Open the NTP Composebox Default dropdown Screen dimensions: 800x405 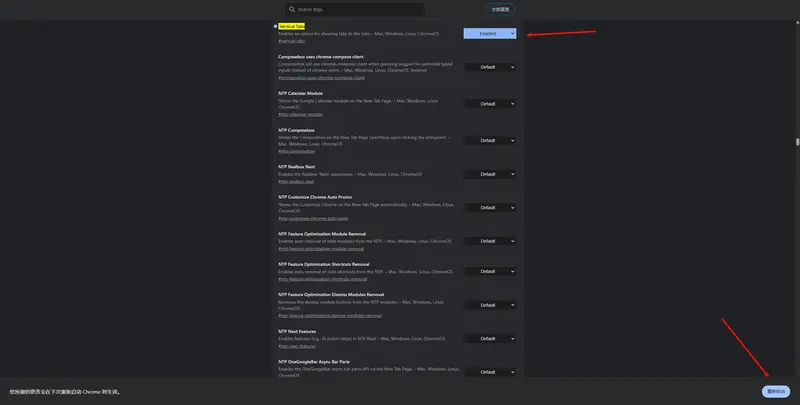490,140
